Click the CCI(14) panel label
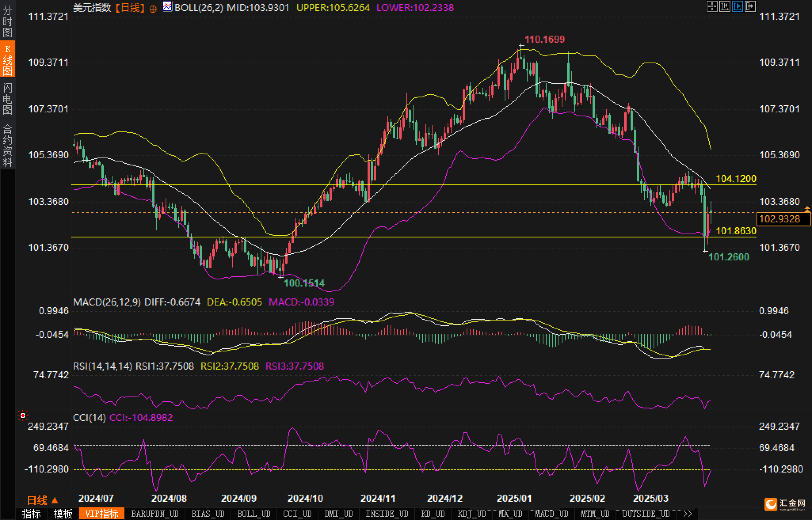The image size is (812, 520). pos(90,418)
